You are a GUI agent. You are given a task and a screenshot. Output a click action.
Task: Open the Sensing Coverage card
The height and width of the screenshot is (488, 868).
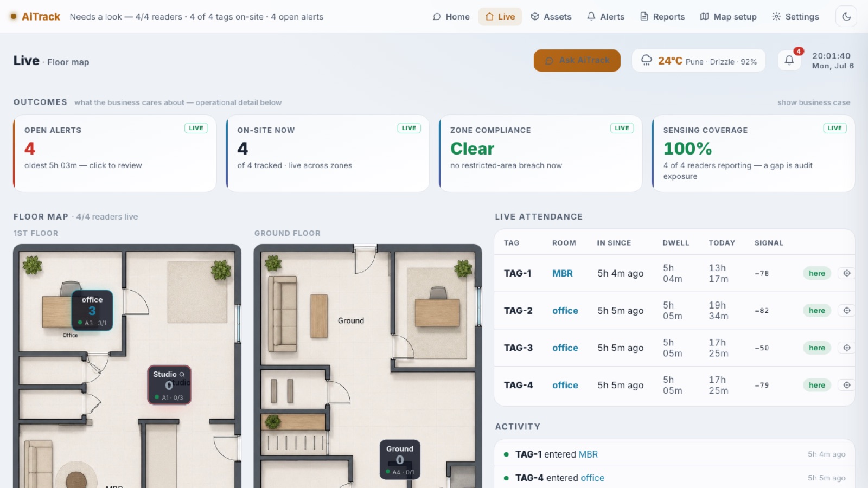click(x=754, y=153)
